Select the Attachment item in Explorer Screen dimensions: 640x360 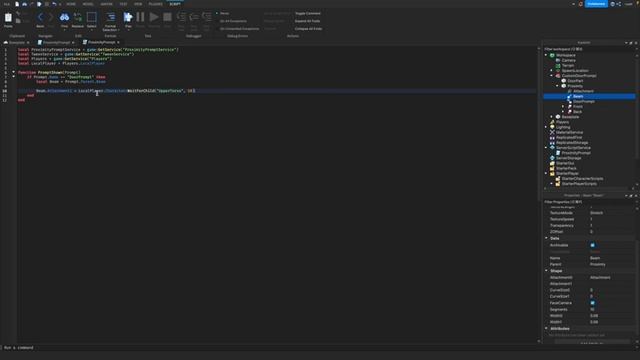pos(583,91)
